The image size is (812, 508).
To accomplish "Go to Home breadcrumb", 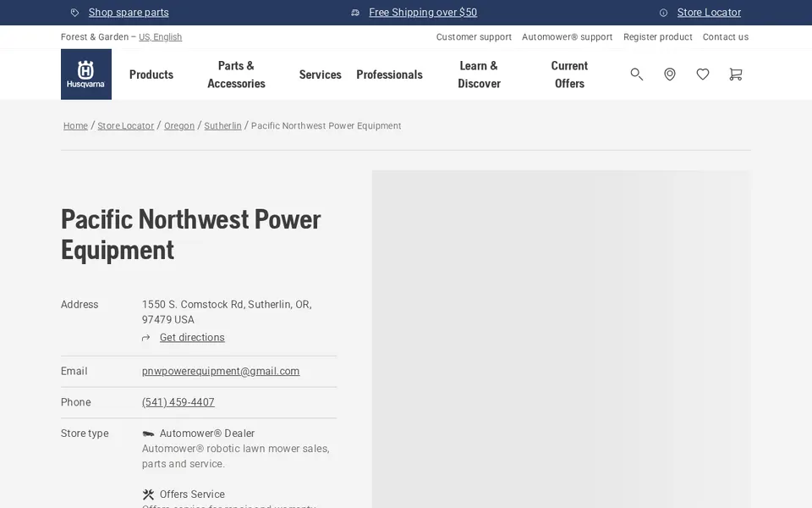I will (x=75, y=126).
